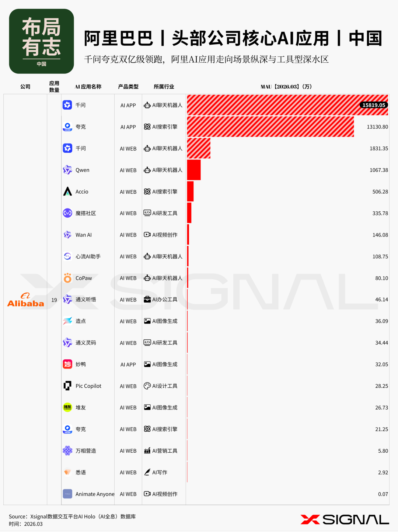Select the 妙鸭 red app icon

click(x=67, y=364)
